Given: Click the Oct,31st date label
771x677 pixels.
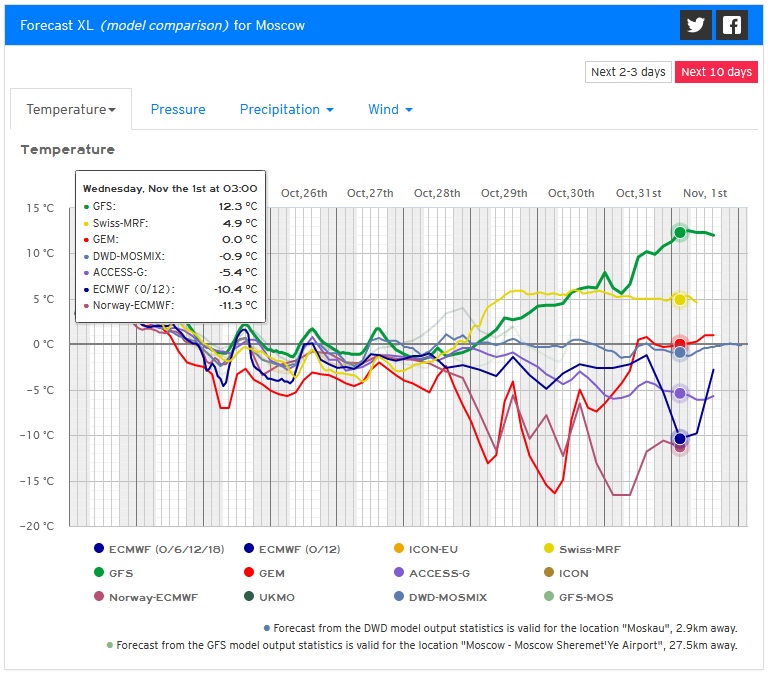Looking at the screenshot, I should pyautogui.click(x=638, y=193).
